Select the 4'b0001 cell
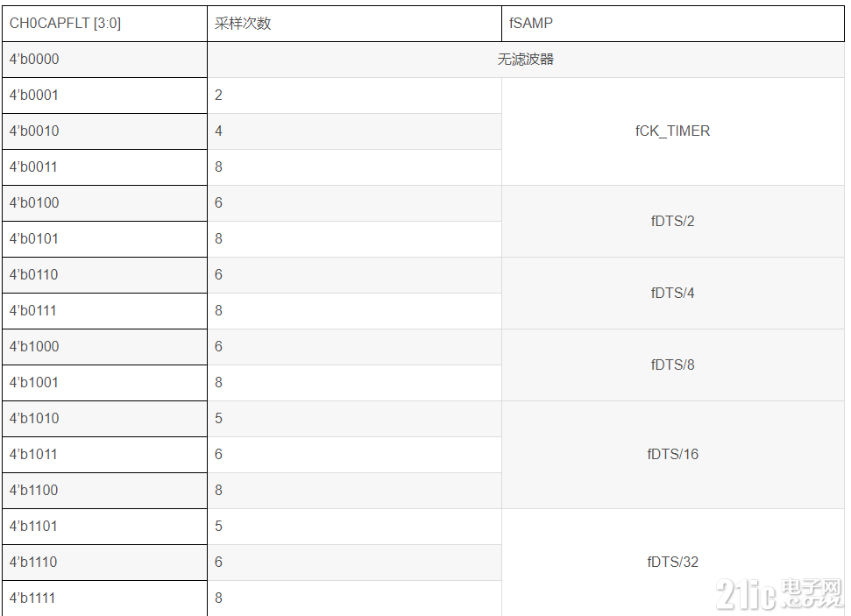Image resolution: width=851 pixels, height=616 pixels. click(105, 95)
